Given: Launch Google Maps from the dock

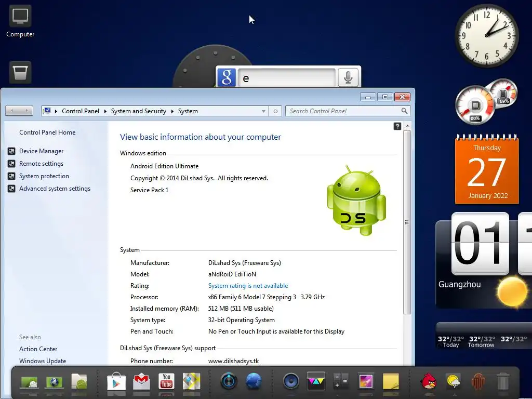Looking at the screenshot, I should coord(191,381).
